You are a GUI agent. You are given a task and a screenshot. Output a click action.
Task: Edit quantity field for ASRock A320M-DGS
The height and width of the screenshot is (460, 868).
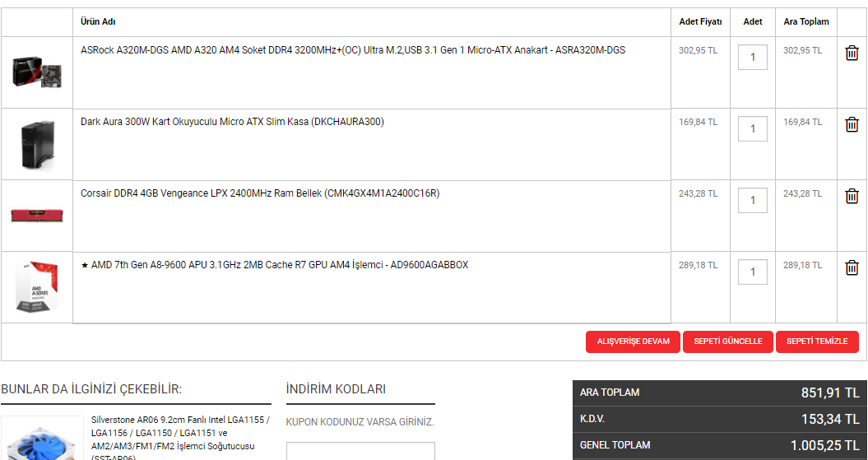(x=752, y=57)
